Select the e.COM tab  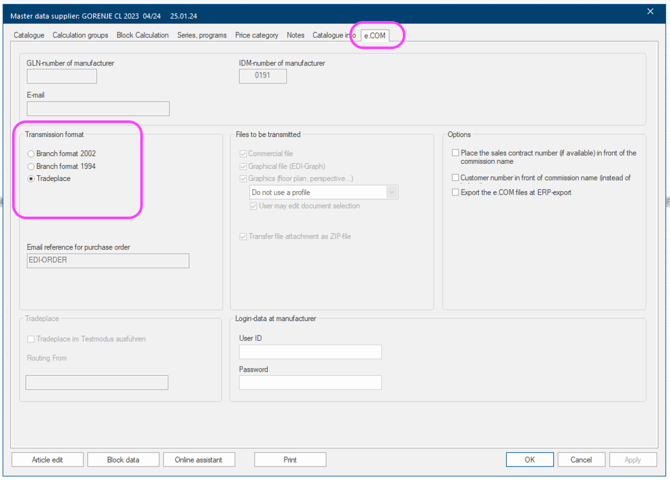click(x=375, y=35)
